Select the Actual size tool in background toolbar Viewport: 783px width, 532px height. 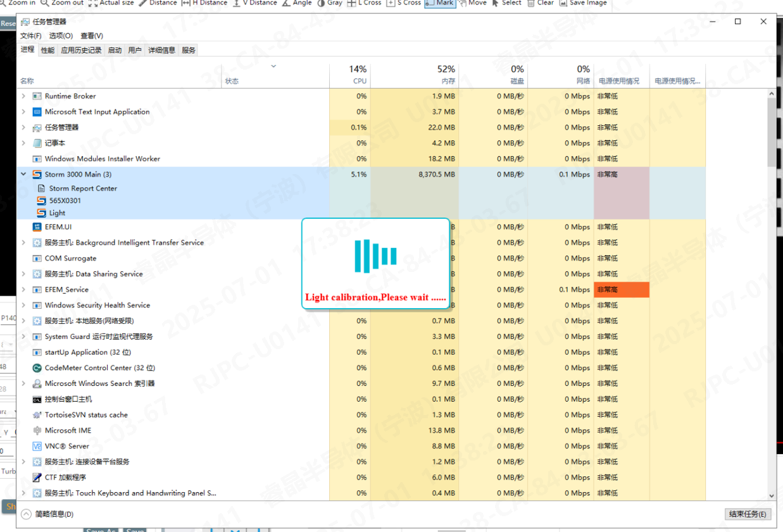click(x=111, y=3)
